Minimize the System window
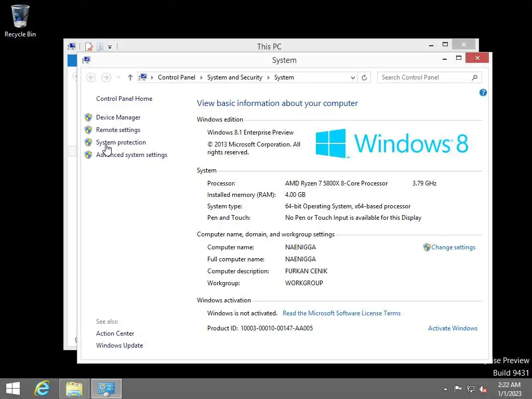532x399 pixels. (445, 59)
